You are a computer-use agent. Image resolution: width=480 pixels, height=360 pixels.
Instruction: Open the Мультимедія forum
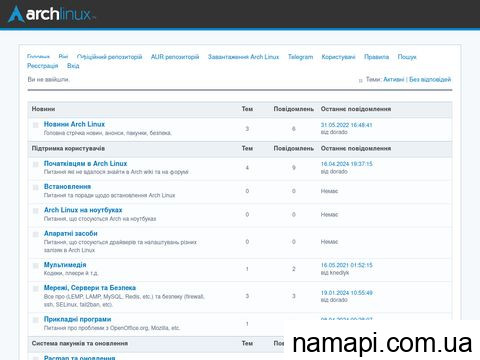[65, 265]
